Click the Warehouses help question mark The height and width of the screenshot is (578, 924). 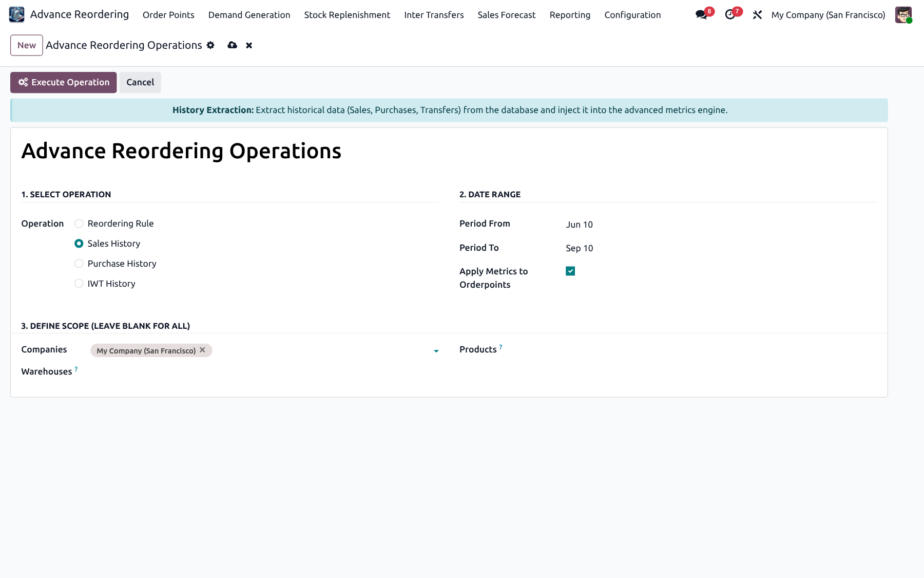(76, 369)
